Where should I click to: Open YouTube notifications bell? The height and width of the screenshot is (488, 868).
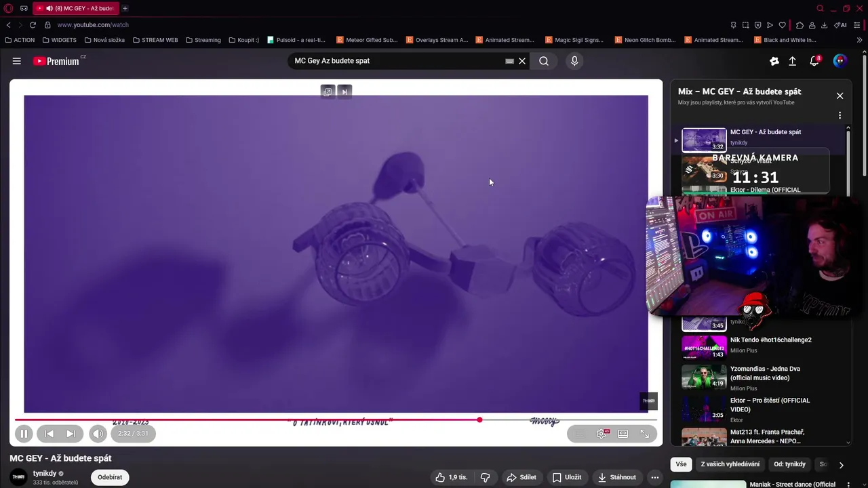pos(814,61)
